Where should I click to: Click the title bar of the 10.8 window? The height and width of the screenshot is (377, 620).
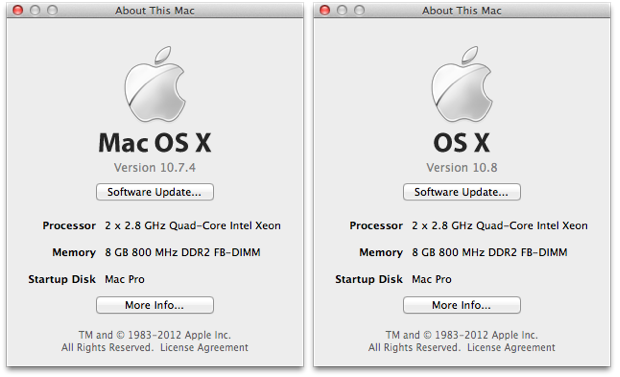tap(461, 10)
